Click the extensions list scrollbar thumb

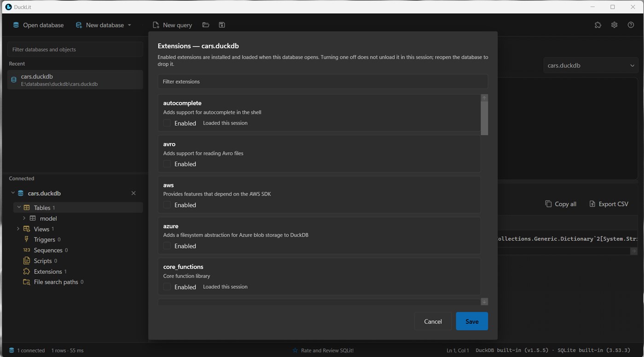coord(484,118)
